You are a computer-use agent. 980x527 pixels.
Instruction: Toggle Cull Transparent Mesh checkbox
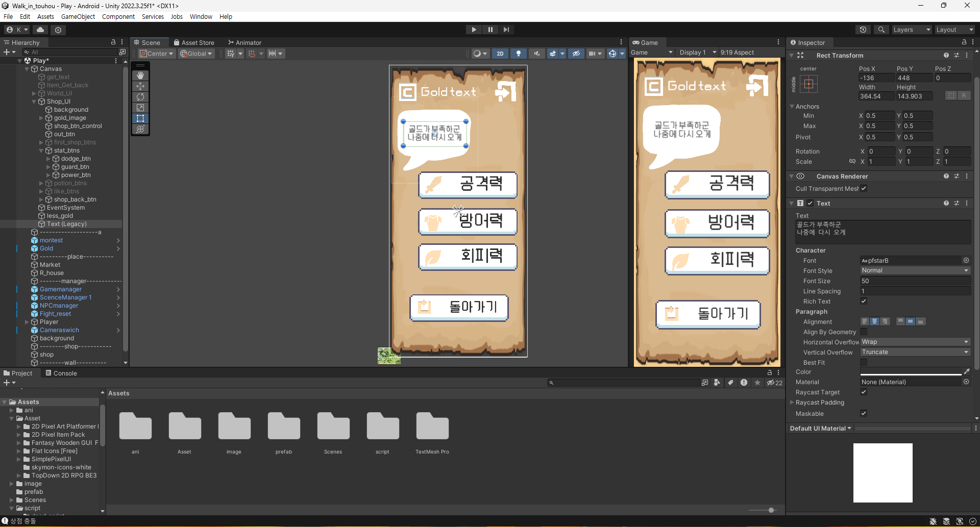click(864, 188)
